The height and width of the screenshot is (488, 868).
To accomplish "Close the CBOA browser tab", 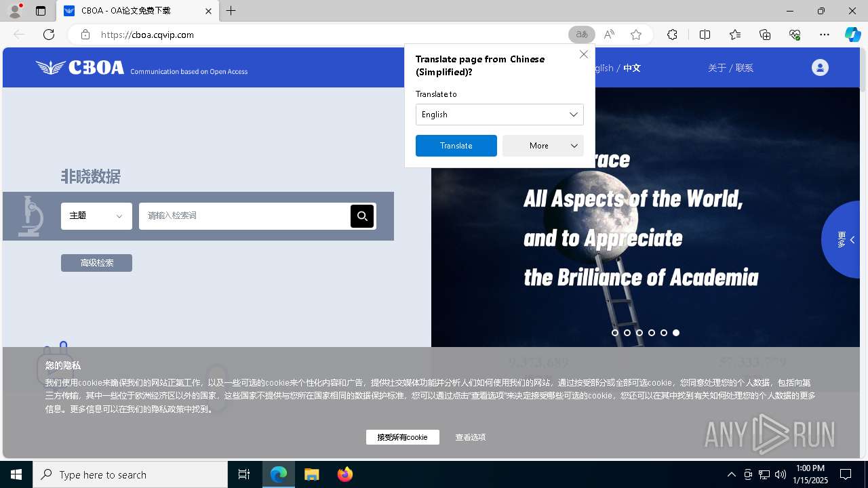I will pos(209,11).
